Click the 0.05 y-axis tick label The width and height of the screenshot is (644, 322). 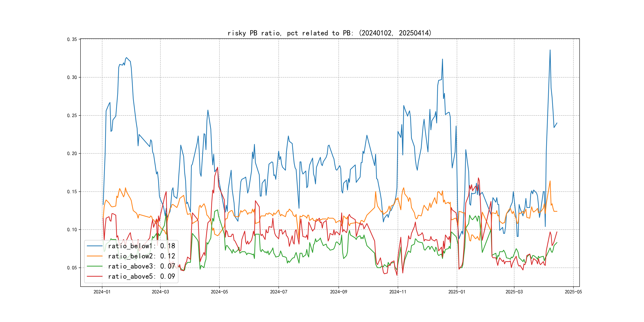pyautogui.click(x=72, y=268)
